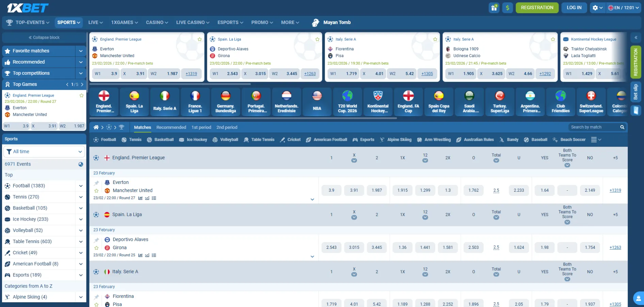Click the statistics chart icon for Everton match

point(141,198)
